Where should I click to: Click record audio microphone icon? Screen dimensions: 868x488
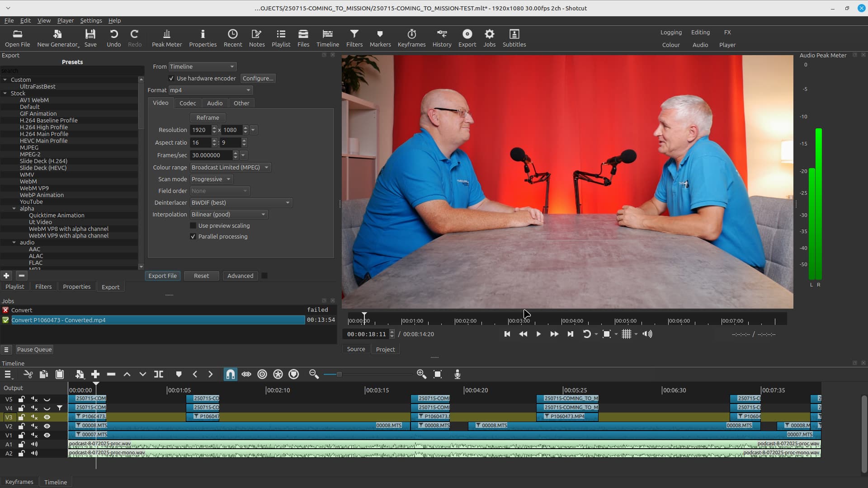tap(458, 374)
